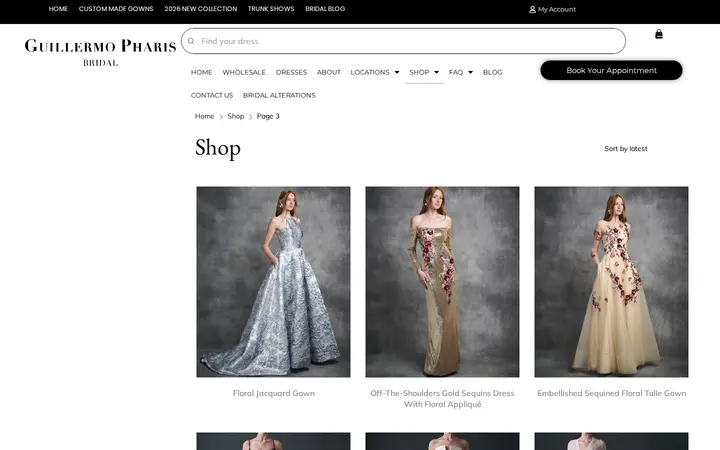Click Off-The-Shoulders Gold Sequins Dress title
Image resolution: width=720 pixels, height=450 pixels.
(442, 399)
